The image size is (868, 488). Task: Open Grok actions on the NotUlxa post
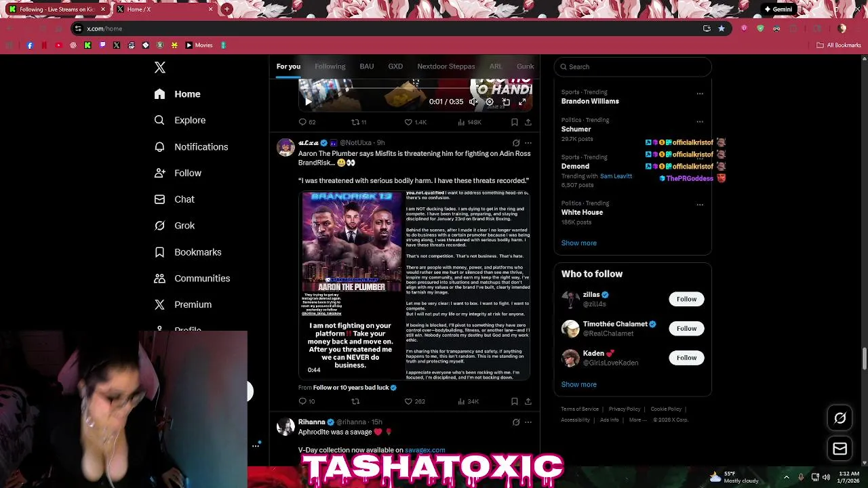coord(516,143)
